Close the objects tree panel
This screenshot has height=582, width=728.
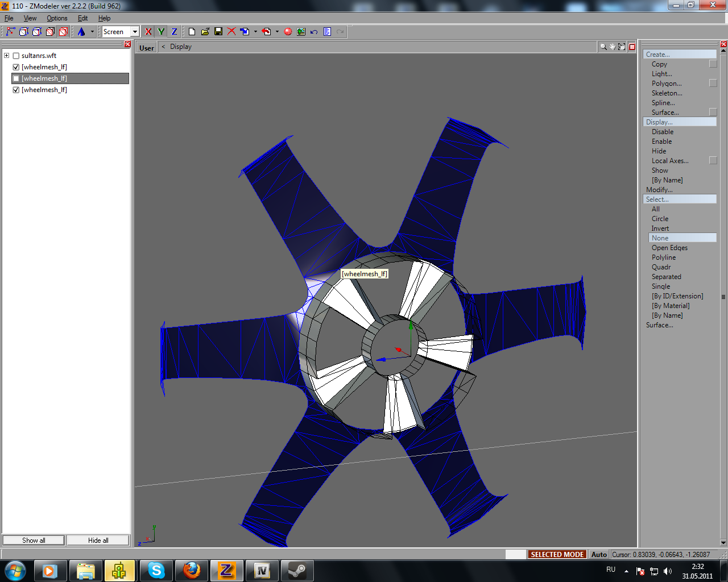coord(127,44)
